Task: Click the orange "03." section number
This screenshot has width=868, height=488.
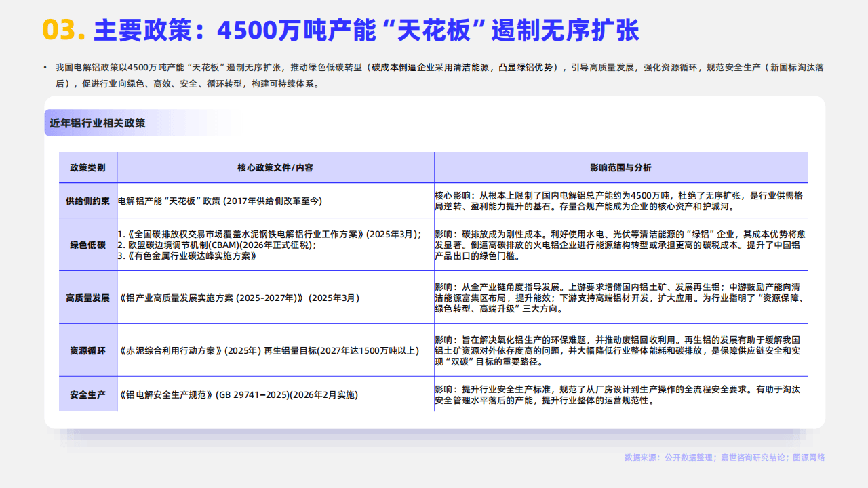Action: point(63,30)
